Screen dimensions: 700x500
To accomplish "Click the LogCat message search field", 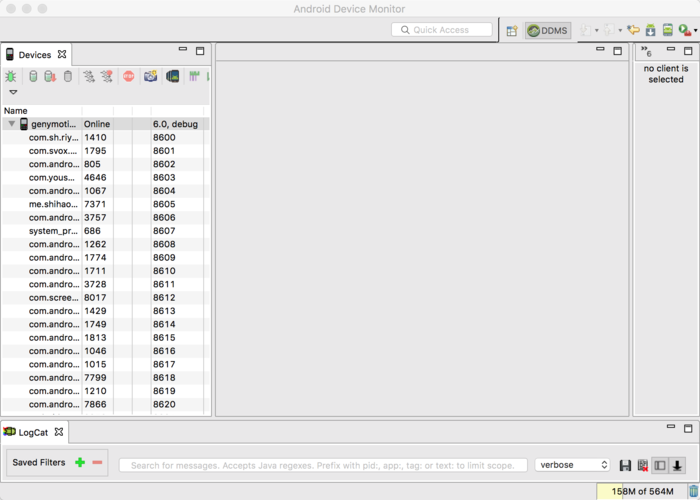I will 322,465.
